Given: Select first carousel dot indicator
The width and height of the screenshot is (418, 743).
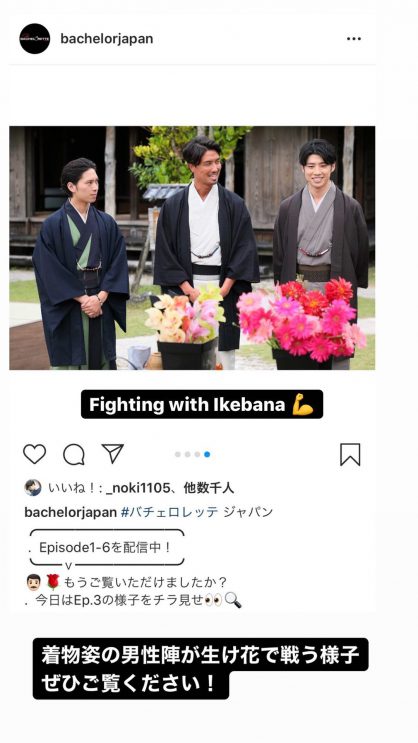Looking at the screenshot, I should tap(178, 454).
